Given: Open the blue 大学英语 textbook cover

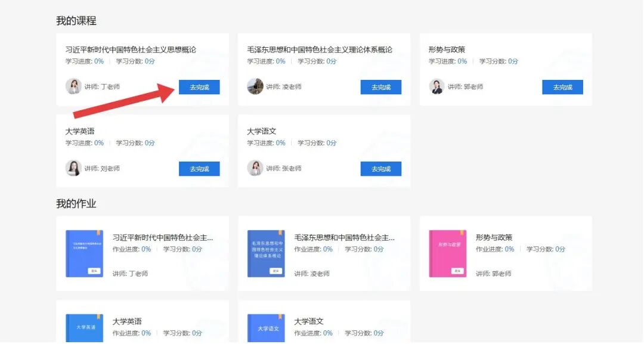Looking at the screenshot, I should point(83,326).
